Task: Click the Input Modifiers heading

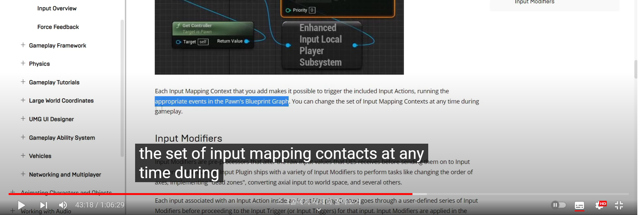Action: pyautogui.click(x=188, y=138)
